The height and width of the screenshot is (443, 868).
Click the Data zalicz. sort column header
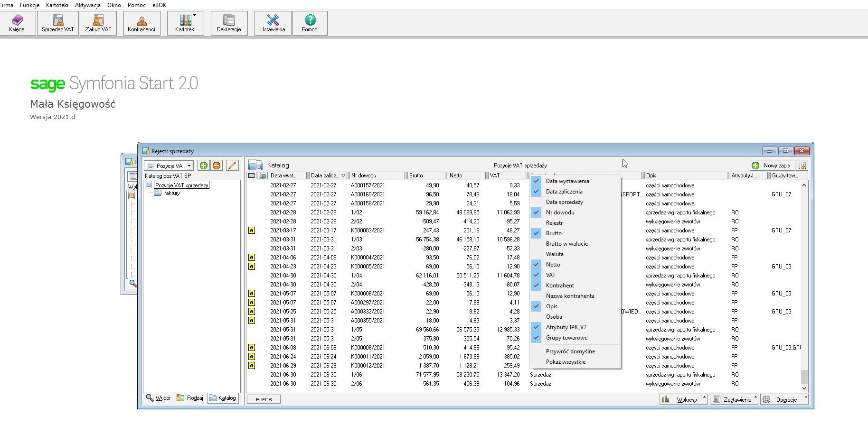pyautogui.click(x=328, y=175)
